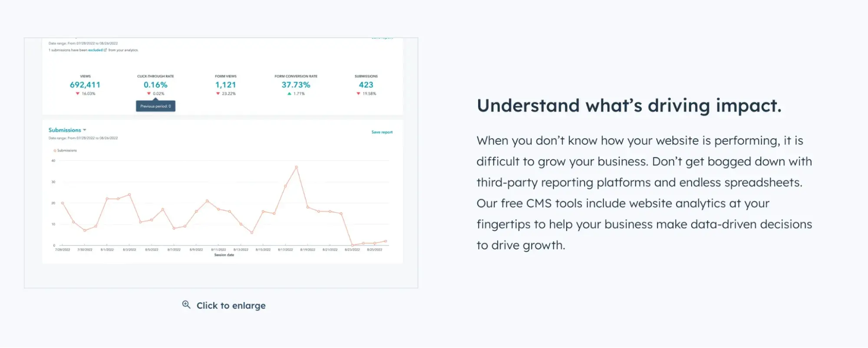Image resolution: width=868 pixels, height=348 pixels.
Task: Click the red down arrow under Form Views
Action: click(218, 93)
